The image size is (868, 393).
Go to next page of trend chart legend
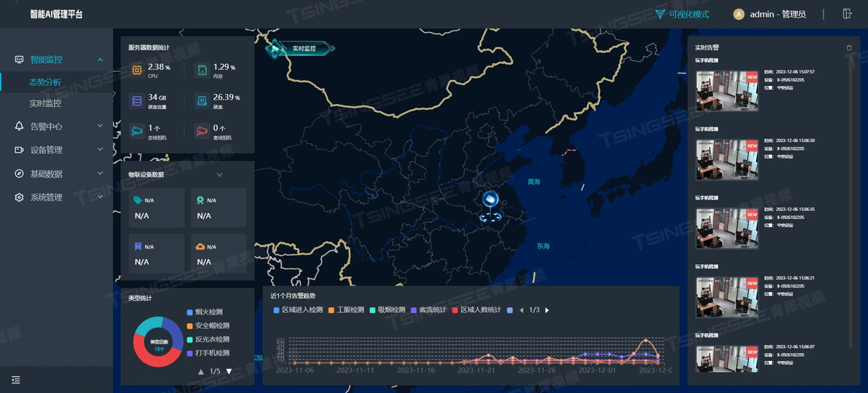pos(548,310)
